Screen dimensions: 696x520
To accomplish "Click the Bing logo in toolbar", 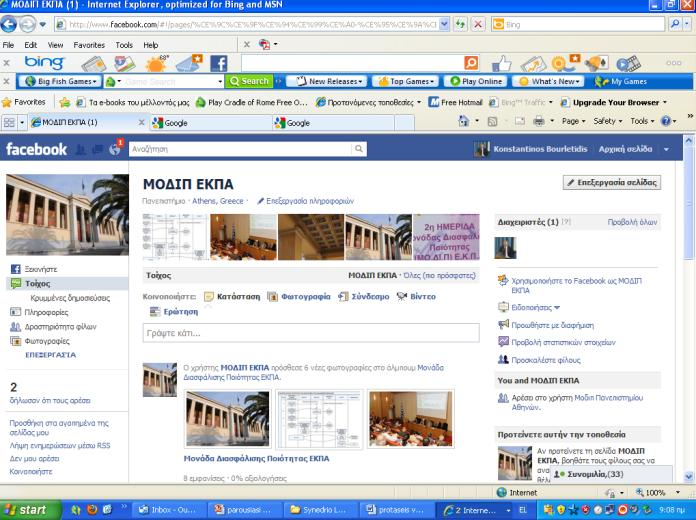I will 44,63.
